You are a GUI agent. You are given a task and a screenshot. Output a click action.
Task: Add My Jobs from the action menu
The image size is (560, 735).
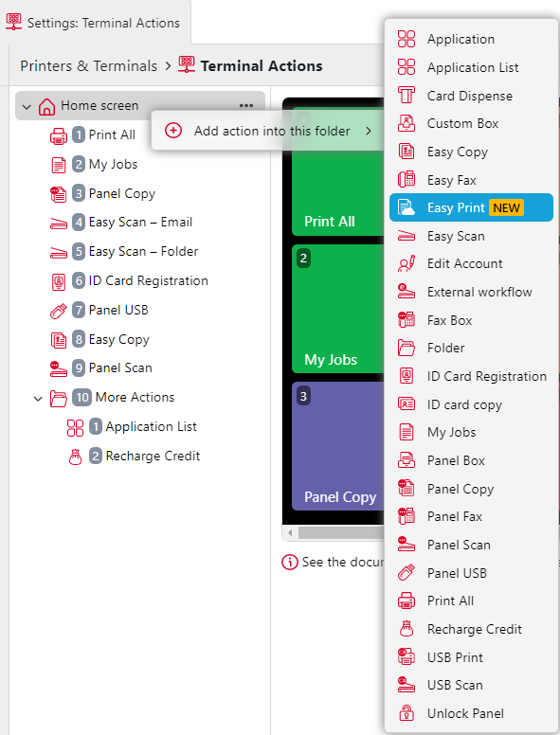pyautogui.click(x=471, y=432)
